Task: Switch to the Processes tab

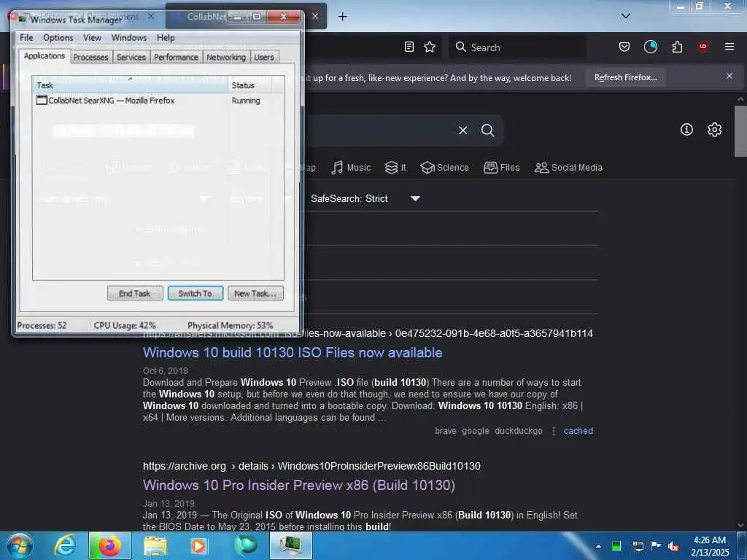Action: point(90,57)
